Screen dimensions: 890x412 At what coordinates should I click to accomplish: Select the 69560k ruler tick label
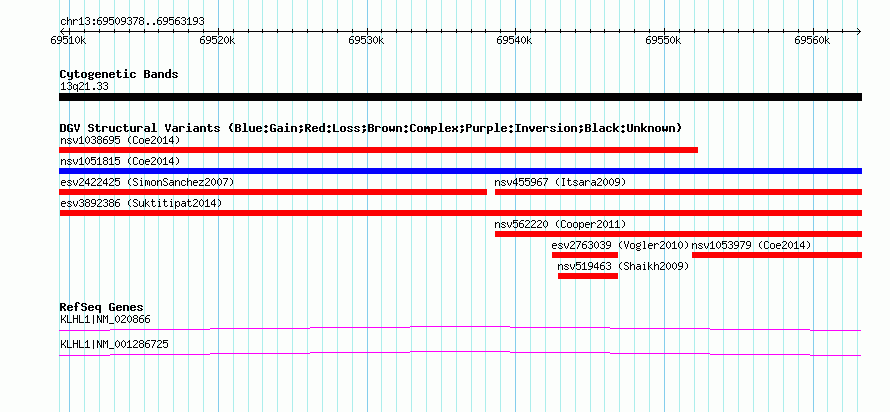pyautogui.click(x=812, y=41)
